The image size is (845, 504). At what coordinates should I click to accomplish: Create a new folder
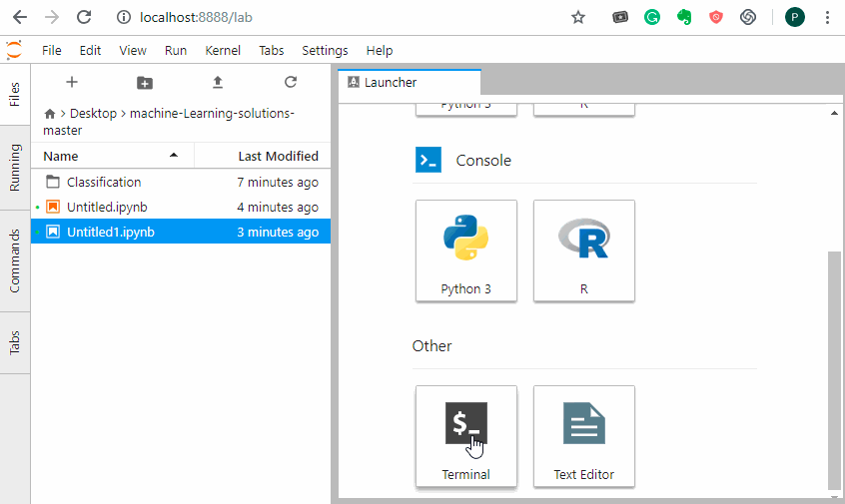(145, 82)
